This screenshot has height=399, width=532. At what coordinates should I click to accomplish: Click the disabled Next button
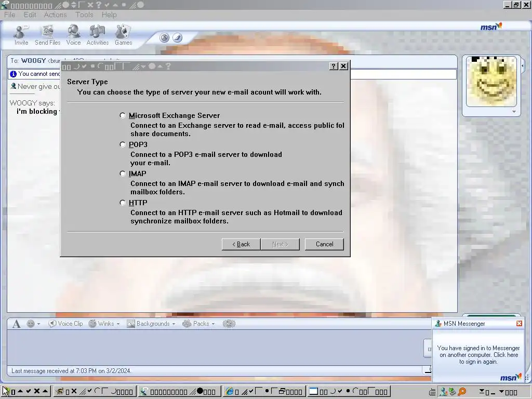280,244
